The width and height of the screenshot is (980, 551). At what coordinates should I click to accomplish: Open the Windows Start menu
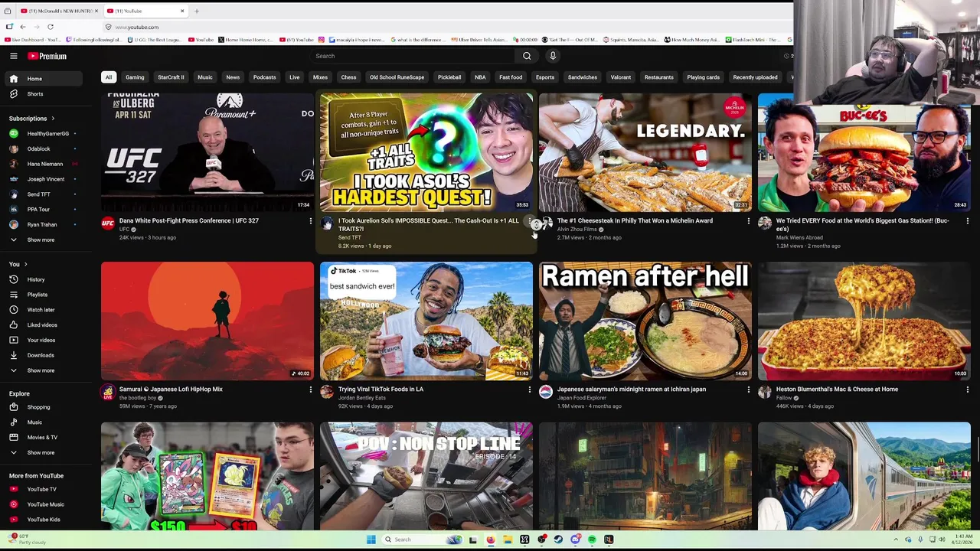[371, 540]
